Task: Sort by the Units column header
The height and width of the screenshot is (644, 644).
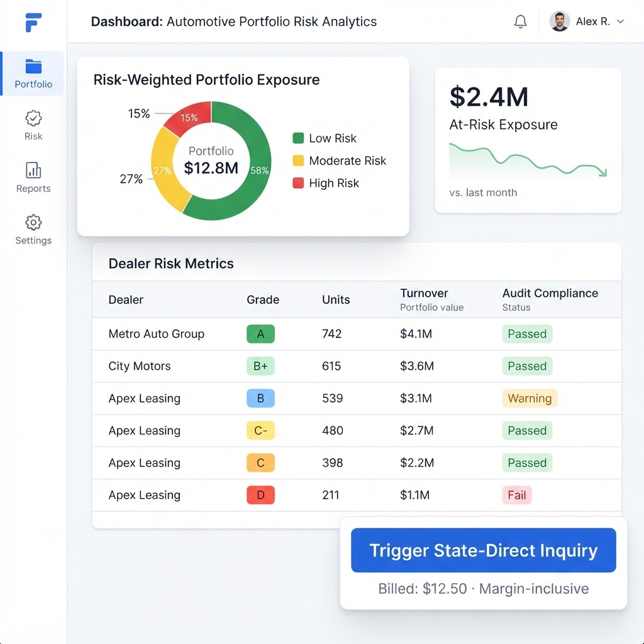Action: (336, 300)
